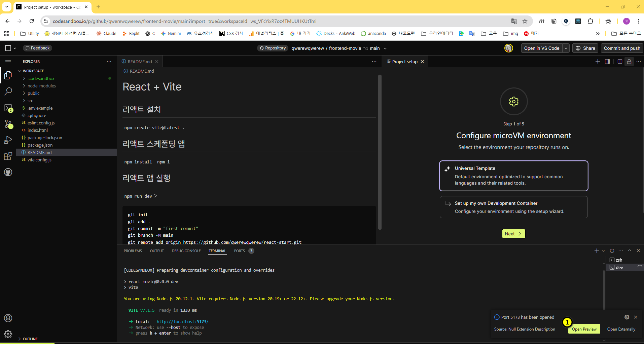This screenshot has height=344, width=644.
Task: Open the Source Control view icon
Action: coord(8,124)
